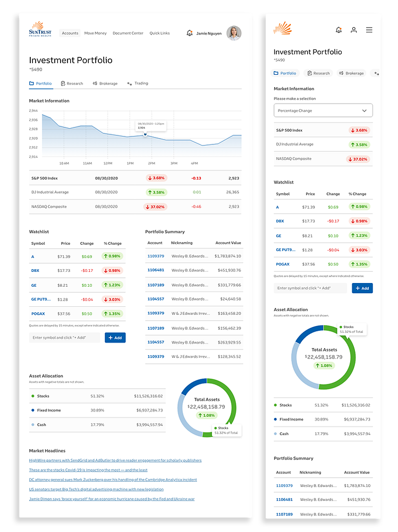Viewport: 398px width, 532px height.
Task: Switch to Research tab in desktop view
Action: point(72,83)
